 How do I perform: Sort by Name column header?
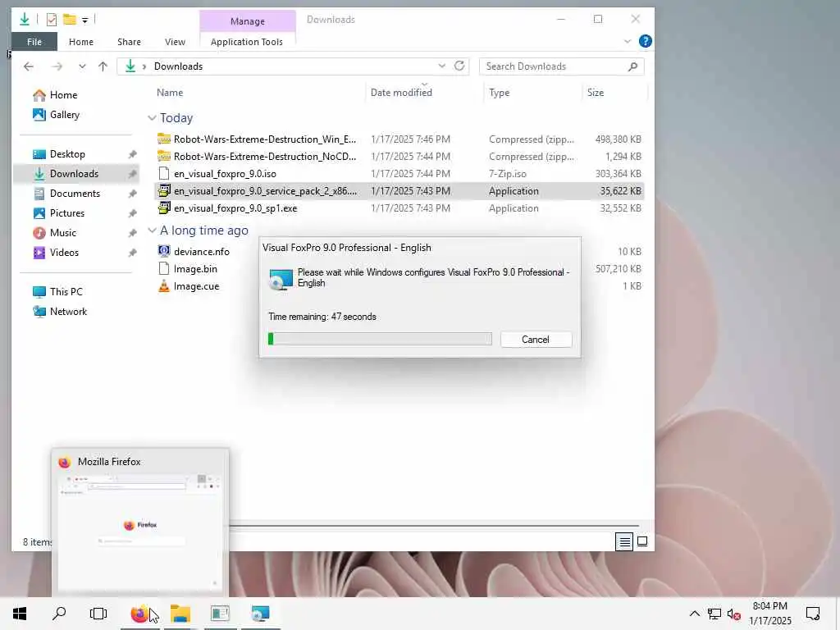click(x=170, y=93)
